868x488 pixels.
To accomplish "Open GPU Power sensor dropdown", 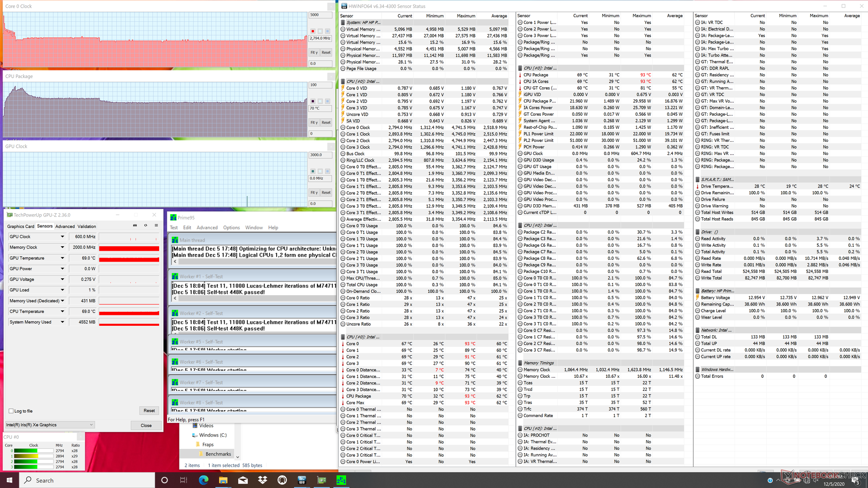I will click(62, 269).
